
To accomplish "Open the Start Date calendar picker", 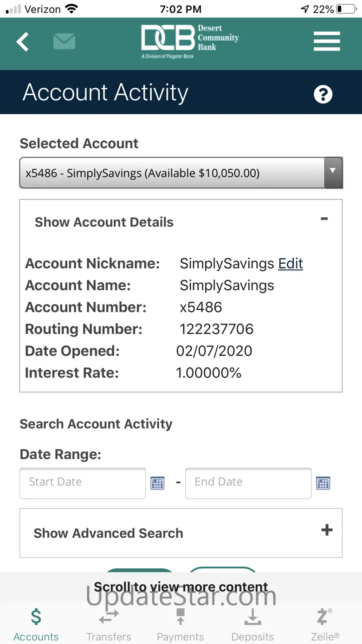I will pyautogui.click(x=158, y=483).
